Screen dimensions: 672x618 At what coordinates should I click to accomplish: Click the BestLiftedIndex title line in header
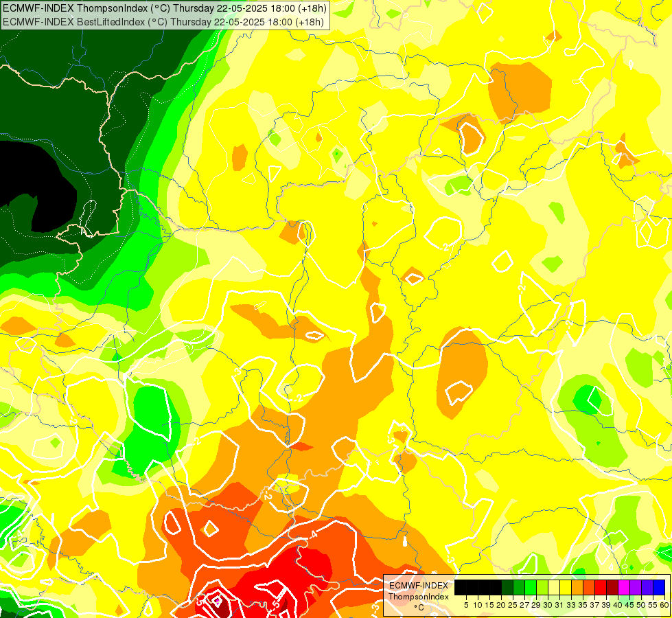point(163,22)
